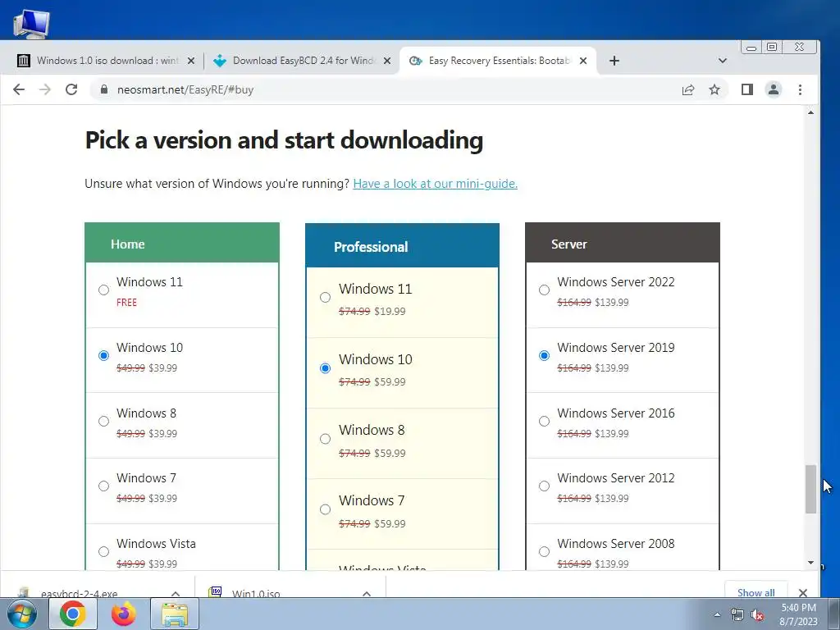Show hidden system tray icons
The width and height of the screenshot is (840, 630).
click(x=717, y=615)
